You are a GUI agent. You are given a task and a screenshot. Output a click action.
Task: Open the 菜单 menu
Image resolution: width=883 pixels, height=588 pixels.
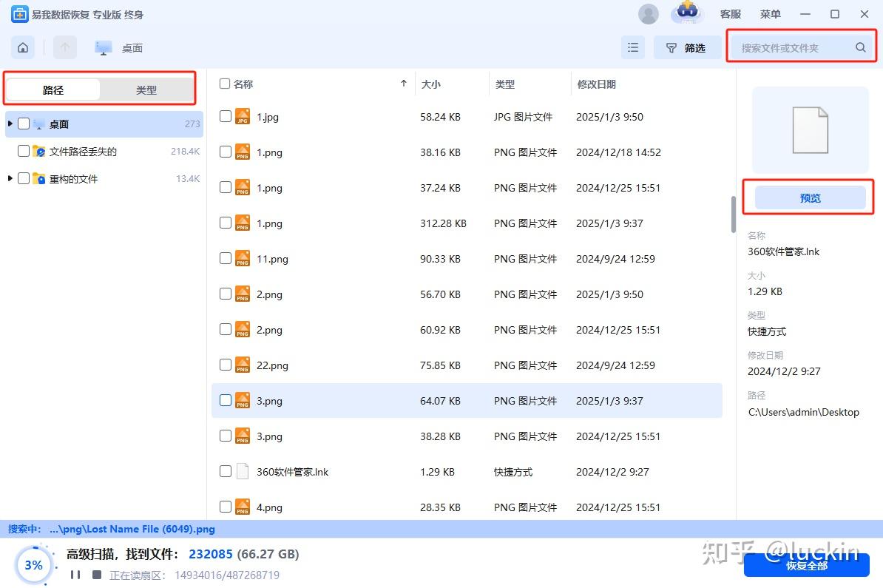tap(770, 14)
